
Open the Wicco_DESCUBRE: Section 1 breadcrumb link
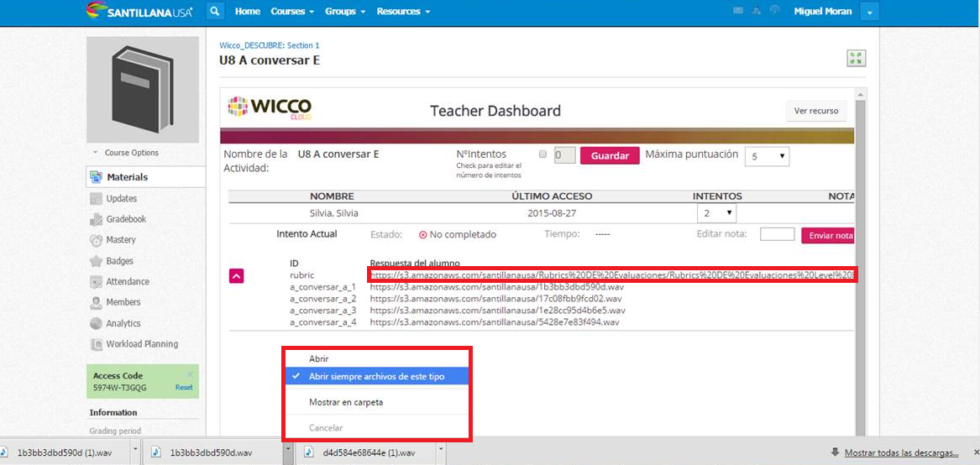coord(270,45)
